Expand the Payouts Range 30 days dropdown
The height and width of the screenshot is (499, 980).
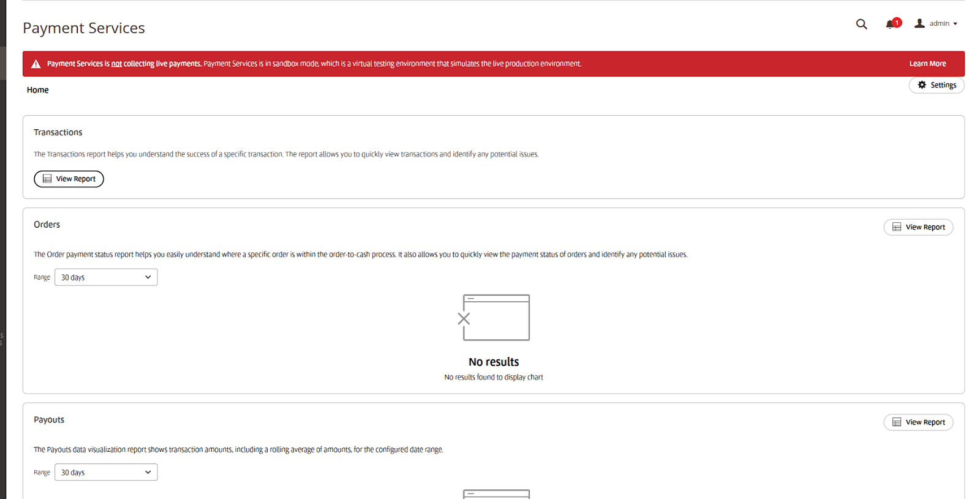[x=106, y=473]
